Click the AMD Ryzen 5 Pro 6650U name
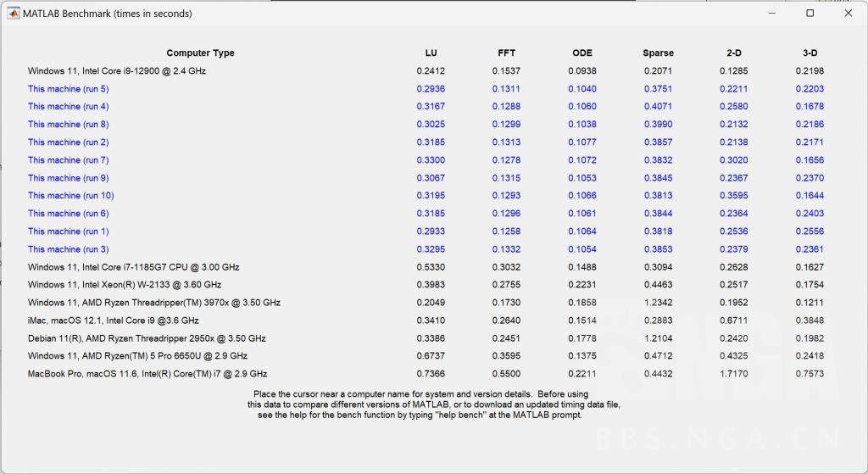 coord(137,356)
